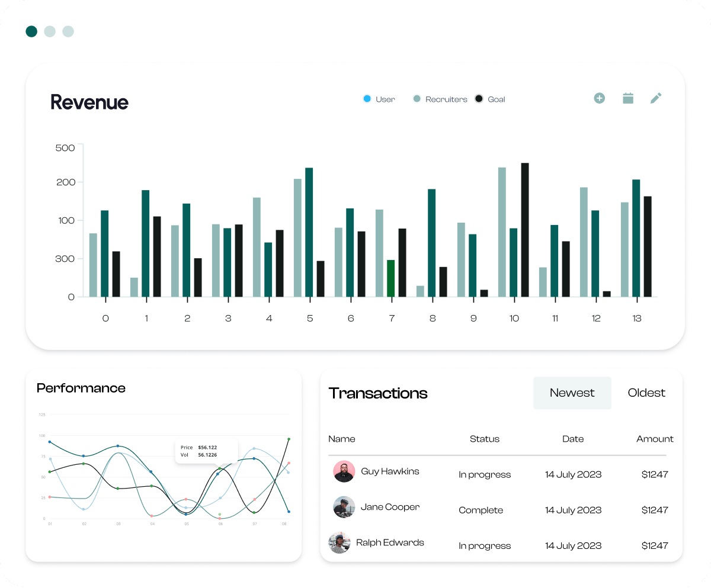Click the 500 y-axis label in Revenue
Image resolution: width=711 pixels, height=588 pixels.
(x=65, y=147)
